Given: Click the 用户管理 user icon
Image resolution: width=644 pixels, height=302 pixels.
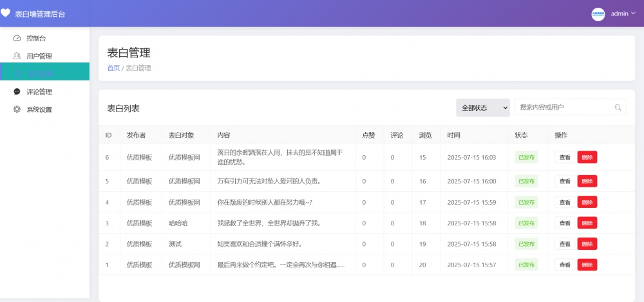Looking at the screenshot, I should (x=17, y=56).
